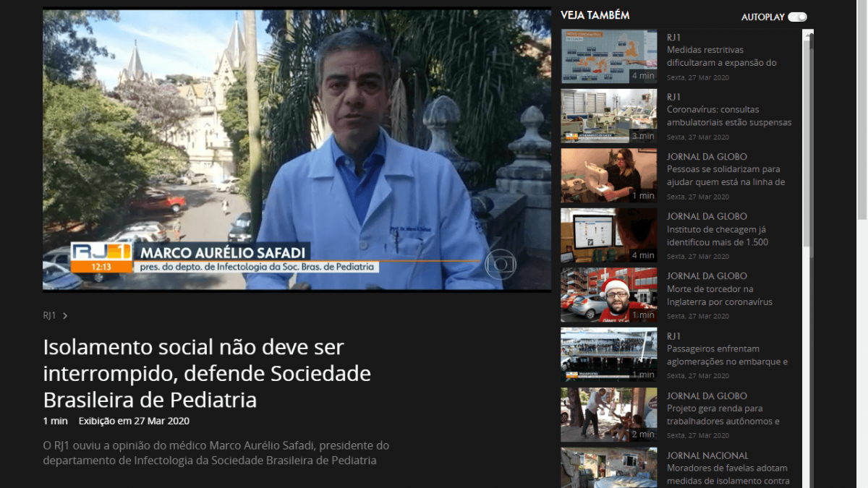This screenshot has width=868, height=488.
Task: Click the RJ1 label above 'Medidas restritivas'
Action: pos(673,37)
